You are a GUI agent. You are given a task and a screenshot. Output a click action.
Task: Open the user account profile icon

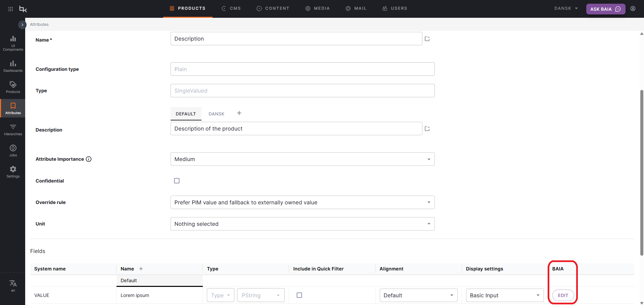tap(633, 9)
